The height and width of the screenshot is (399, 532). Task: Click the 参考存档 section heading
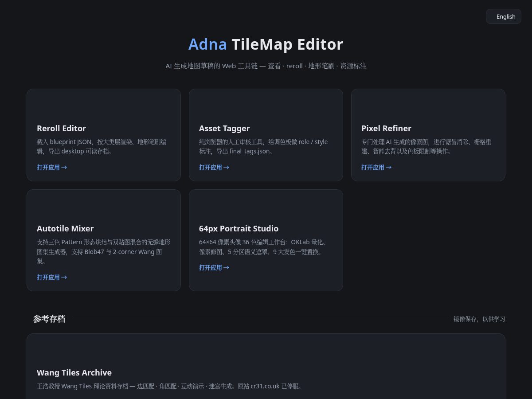[x=49, y=319]
